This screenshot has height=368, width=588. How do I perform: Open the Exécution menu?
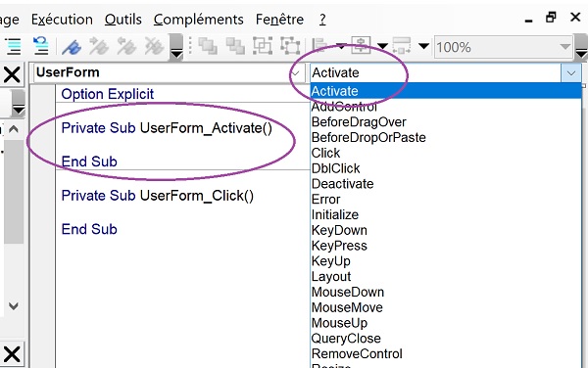62,20
